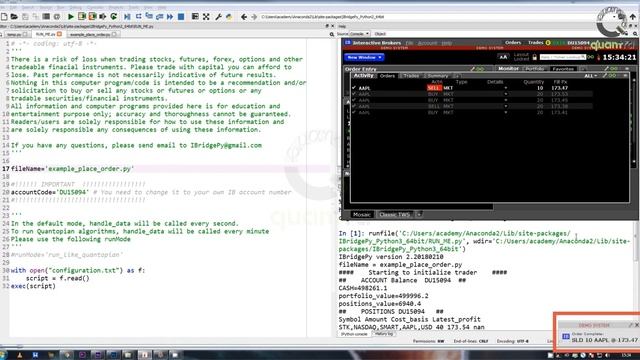Click Orders in the TWS title bar
Viewport: 640px width, 360px height.
tap(513, 42)
